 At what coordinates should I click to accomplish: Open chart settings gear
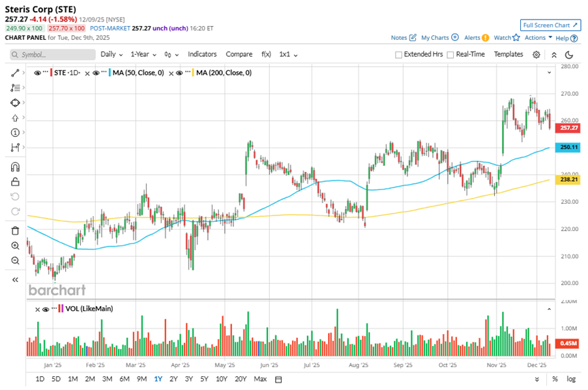pyautogui.click(x=537, y=55)
